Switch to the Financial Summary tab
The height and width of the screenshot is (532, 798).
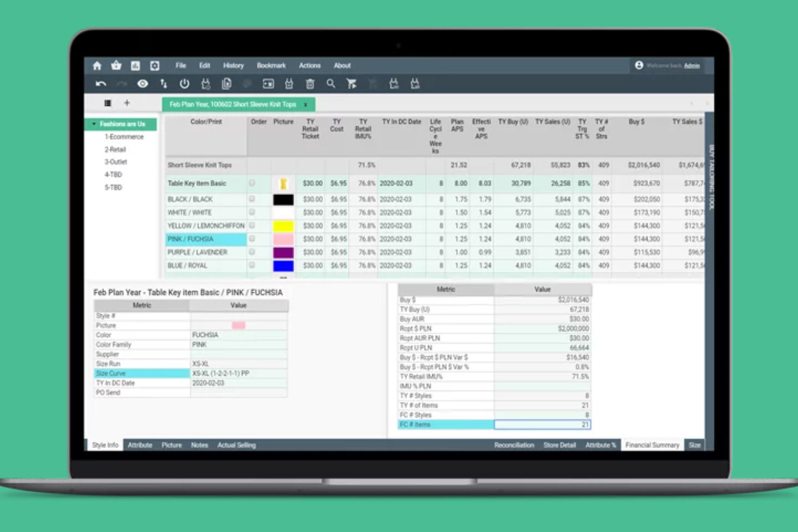(x=652, y=445)
